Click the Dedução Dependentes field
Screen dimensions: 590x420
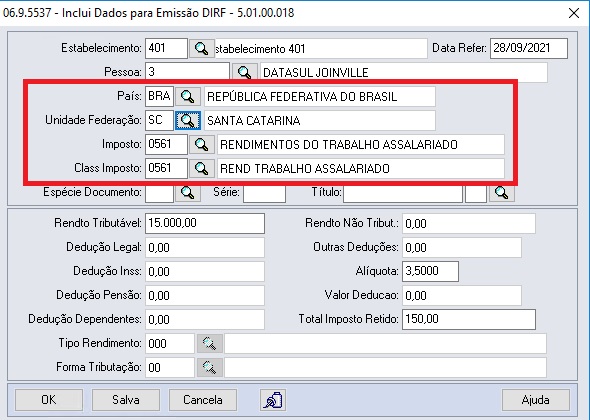pos(205,319)
